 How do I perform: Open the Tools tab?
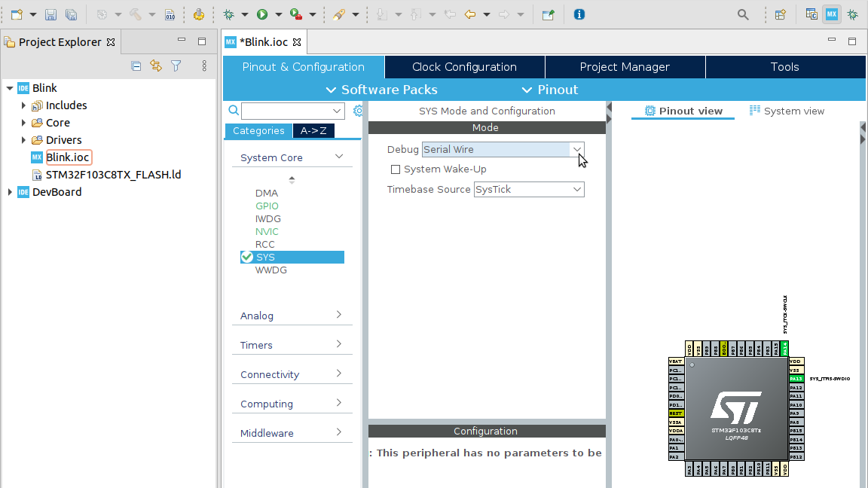point(785,67)
